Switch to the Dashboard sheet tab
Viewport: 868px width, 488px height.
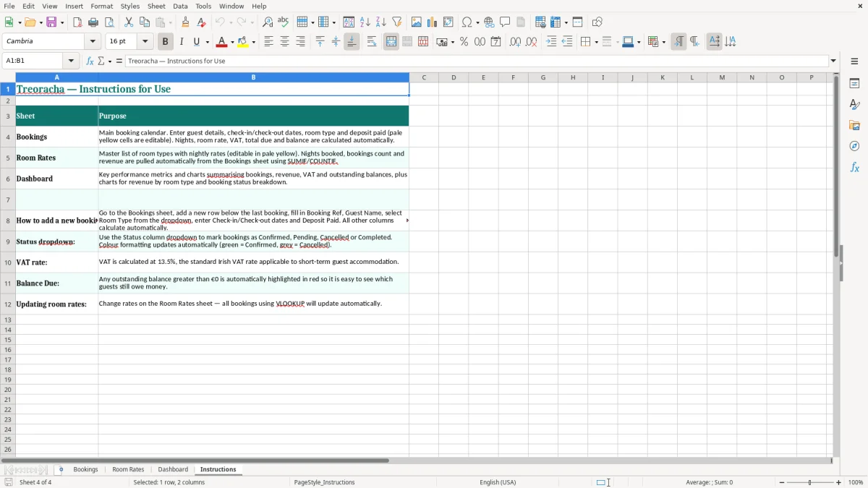(x=173, y=469)
